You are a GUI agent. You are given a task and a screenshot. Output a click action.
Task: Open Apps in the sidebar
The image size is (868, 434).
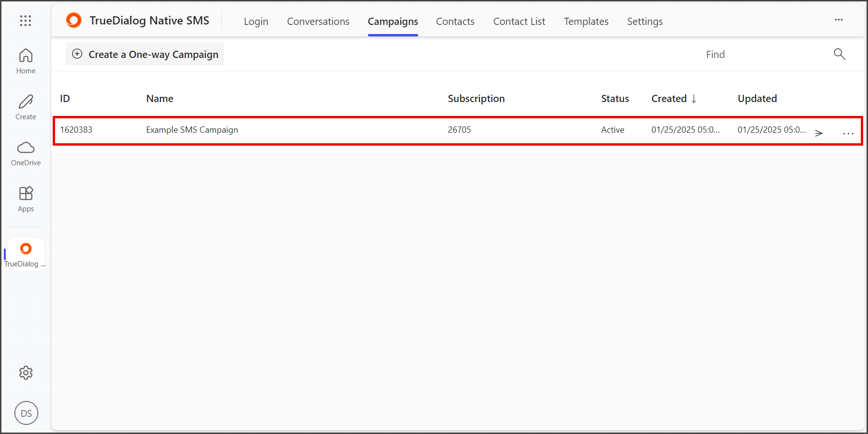click(26, 199)
